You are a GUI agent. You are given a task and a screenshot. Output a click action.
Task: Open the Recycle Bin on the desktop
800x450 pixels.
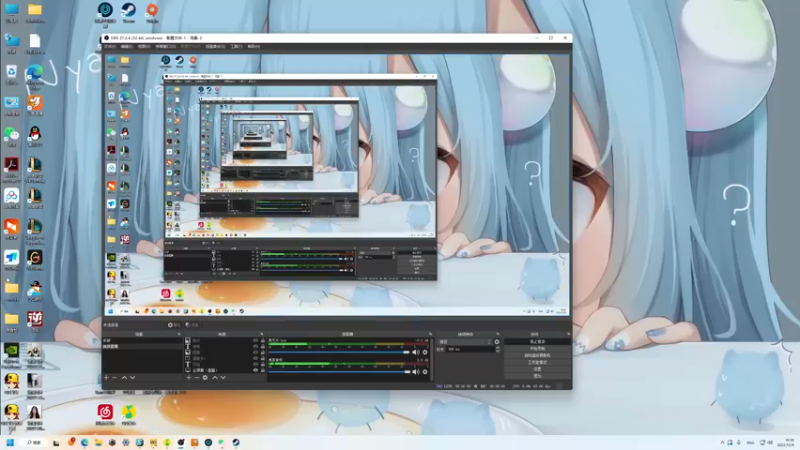(11, 74)
